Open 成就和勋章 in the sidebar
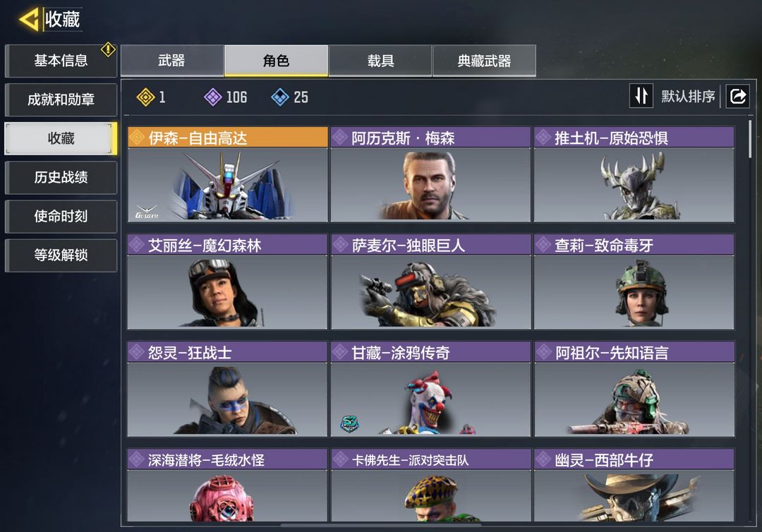The image size is (762, 532). pyautogui.click(x=61, y=99)
